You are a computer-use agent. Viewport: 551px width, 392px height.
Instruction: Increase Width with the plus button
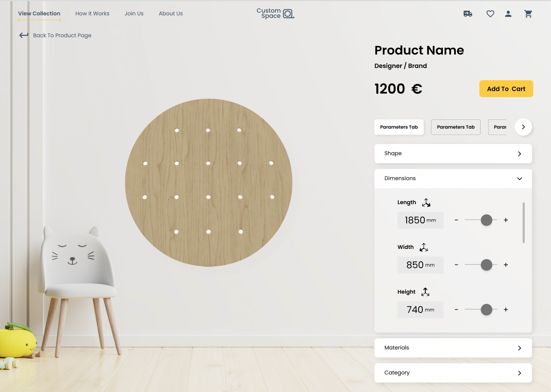(x=506, y=265)
